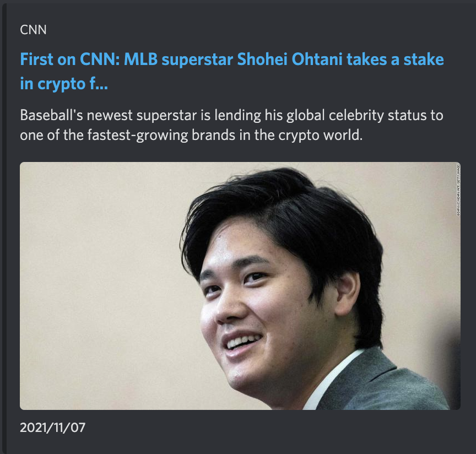Click the CNN provider name above the headline
Screen dimensions: 476x454
(33, 30)
